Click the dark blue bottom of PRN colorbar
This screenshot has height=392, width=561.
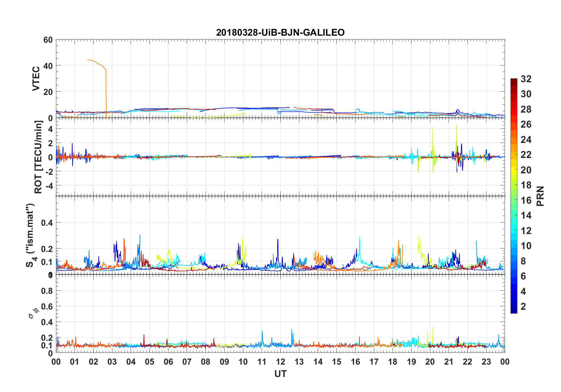(x=514, y=310)
